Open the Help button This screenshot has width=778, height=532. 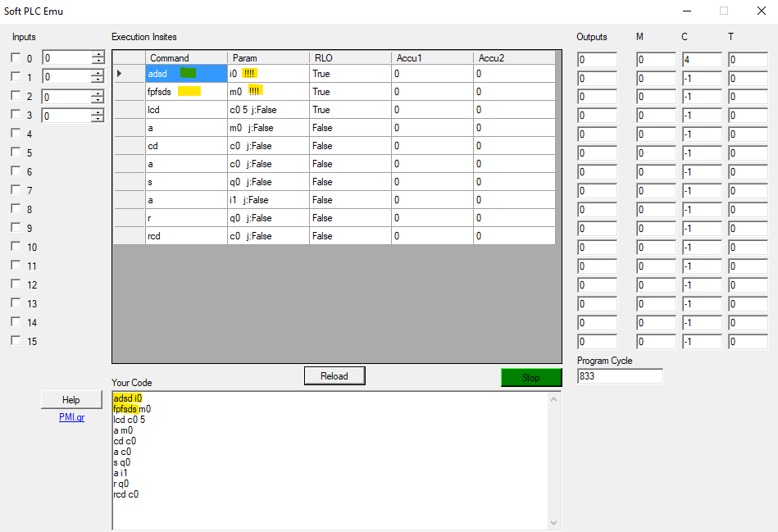[x=71, y=400]
